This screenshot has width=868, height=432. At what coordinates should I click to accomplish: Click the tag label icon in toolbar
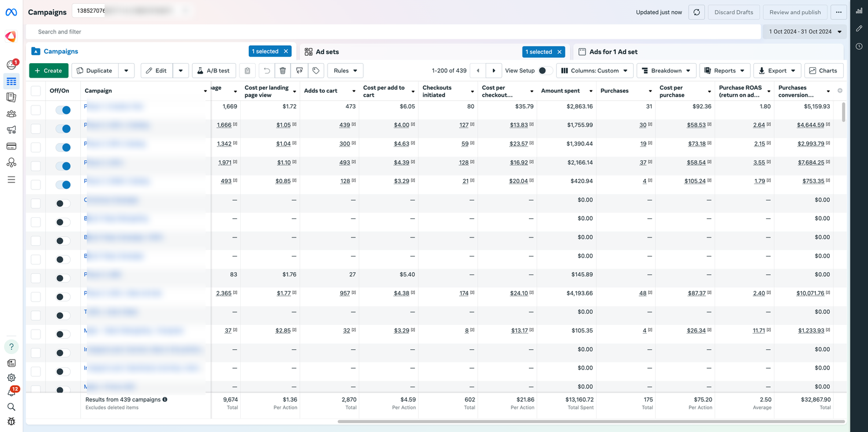pyautogui.click(x=316, y=71)
